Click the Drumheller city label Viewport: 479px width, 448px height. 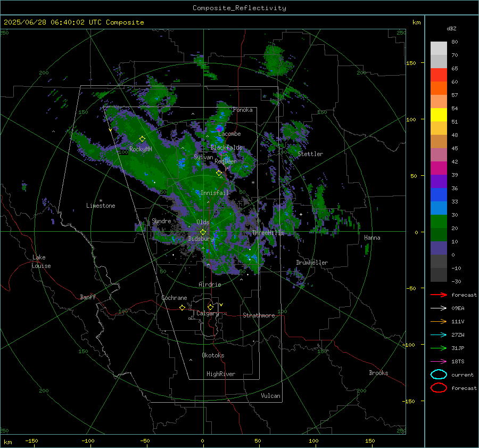click(312, 263)
